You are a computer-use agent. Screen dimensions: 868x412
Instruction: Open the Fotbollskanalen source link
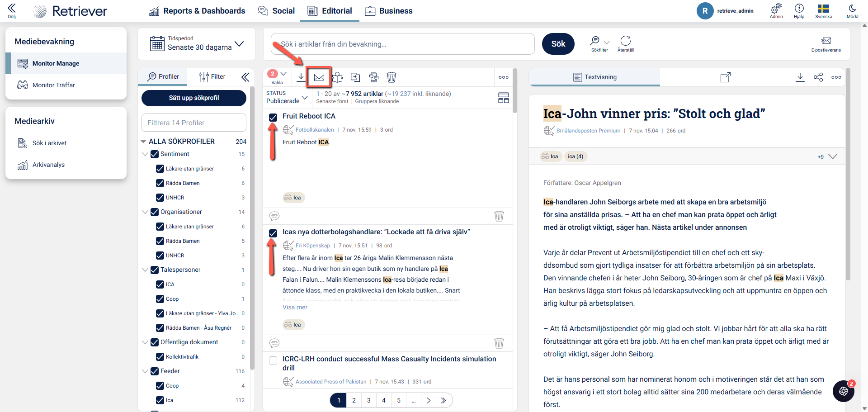point(315,130)
